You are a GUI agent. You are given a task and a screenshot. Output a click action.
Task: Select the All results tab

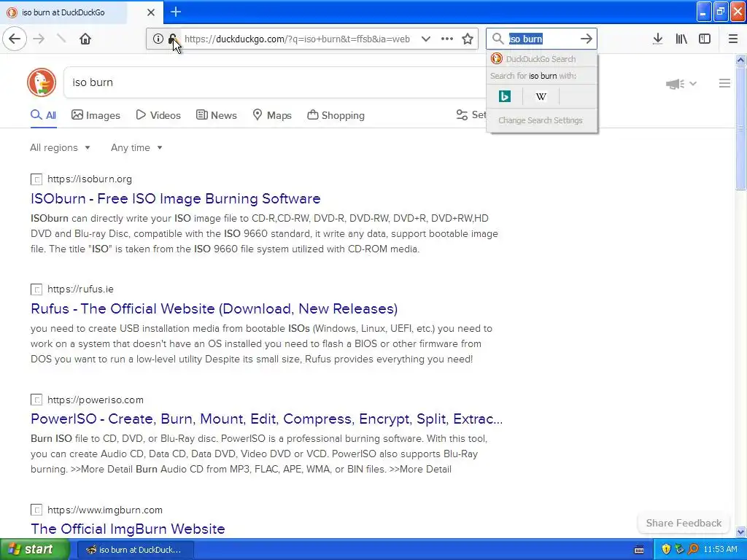43,115
